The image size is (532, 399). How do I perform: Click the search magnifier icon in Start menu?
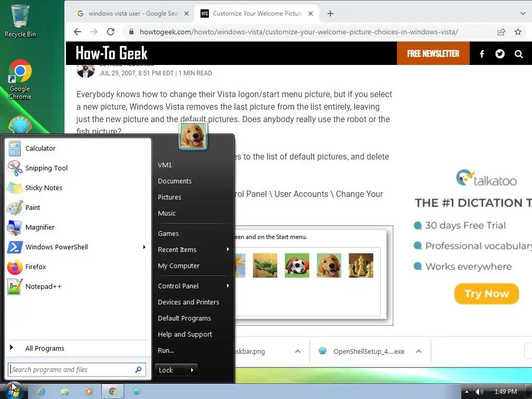click(x=138, y=369)
